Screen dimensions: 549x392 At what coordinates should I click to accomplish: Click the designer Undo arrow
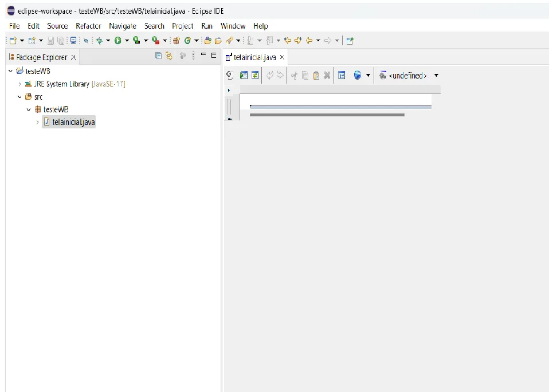click(269, 75)
